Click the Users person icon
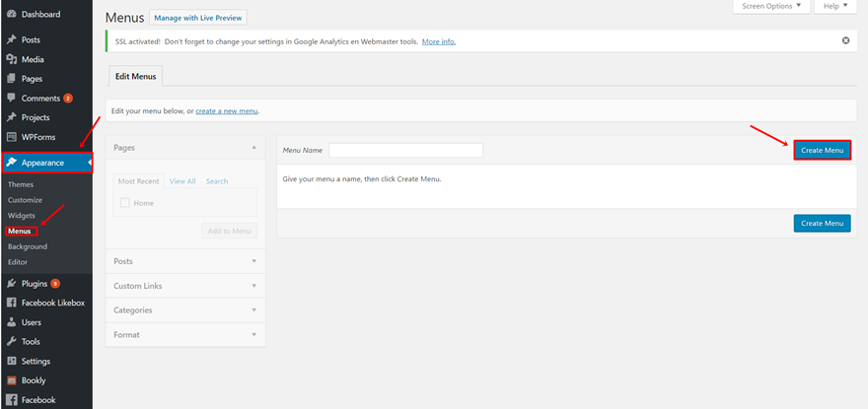 click(x=11, y=322)
